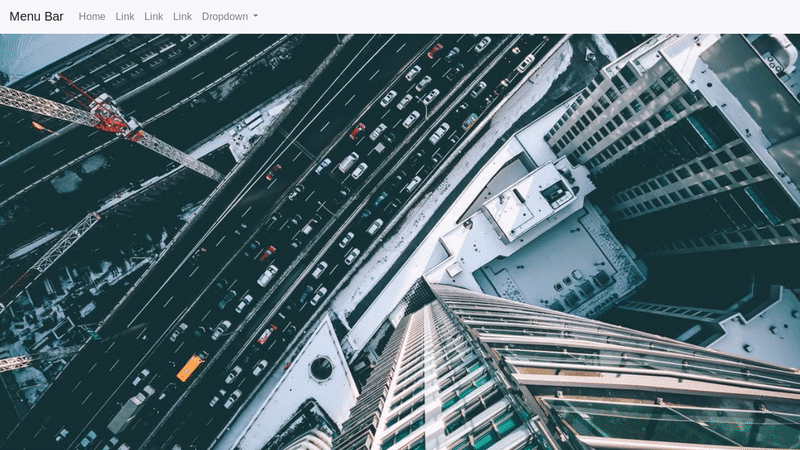
Task: Select the first Link after Home
Action: 125,17
